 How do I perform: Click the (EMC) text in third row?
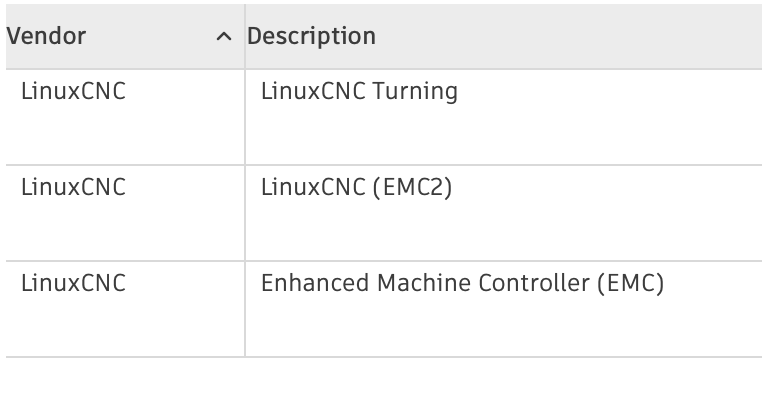click(x=630, y=283)
